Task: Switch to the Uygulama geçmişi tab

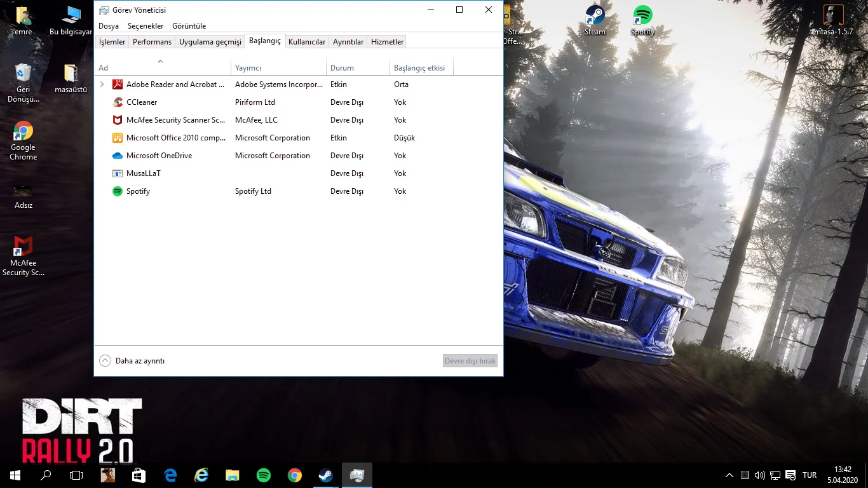Action: coord(210,42)
